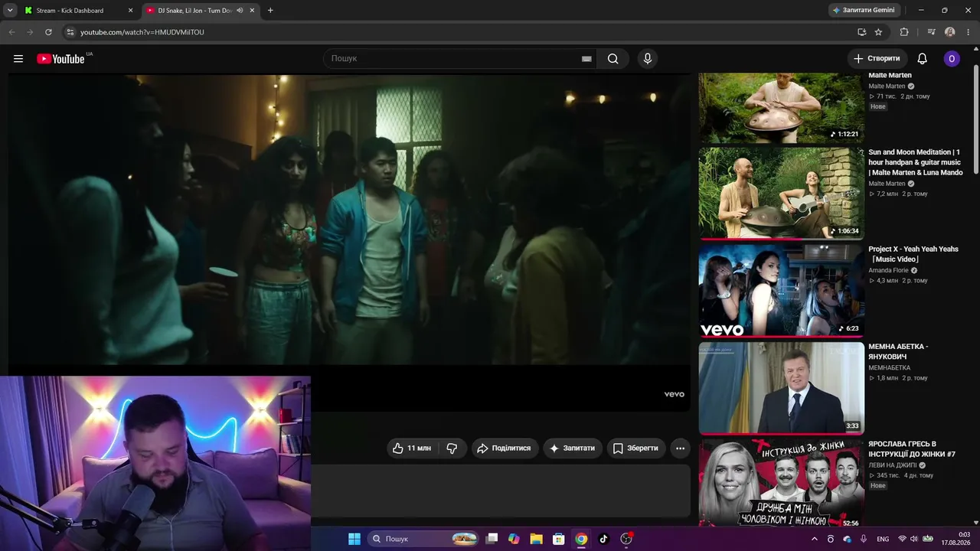This screenshot has height=551, width=980.
Task: Save video with Зберегти button
Action: tap(635, 448)
